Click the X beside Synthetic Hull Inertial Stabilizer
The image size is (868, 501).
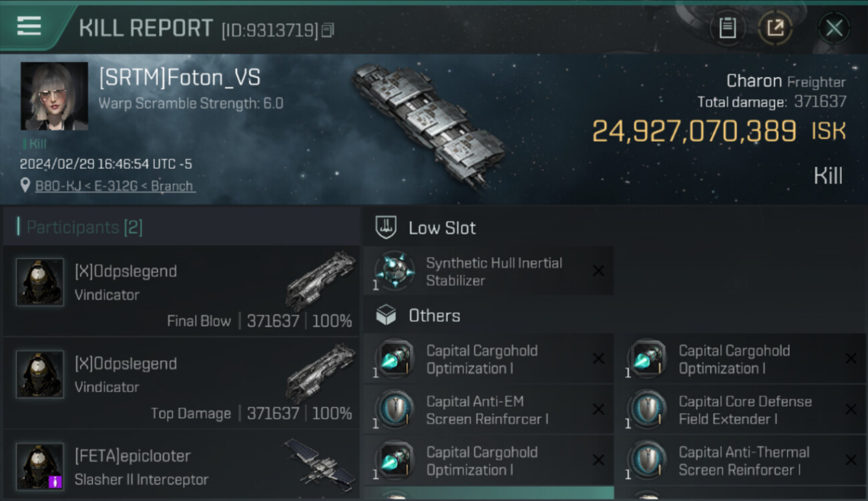598,271
